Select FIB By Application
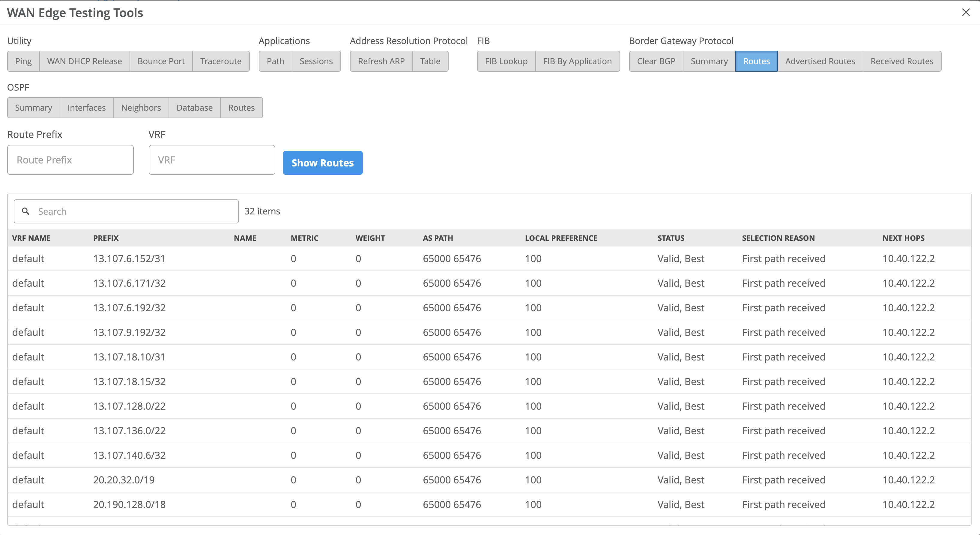This screenshot has height=535, width=980. 577,61
